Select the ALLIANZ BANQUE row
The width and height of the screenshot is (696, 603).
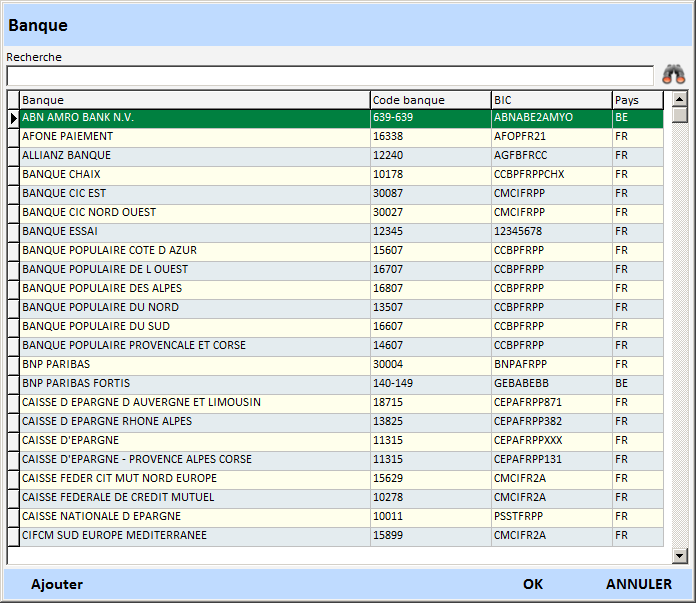pyautogui.click(x=335, y=155)
